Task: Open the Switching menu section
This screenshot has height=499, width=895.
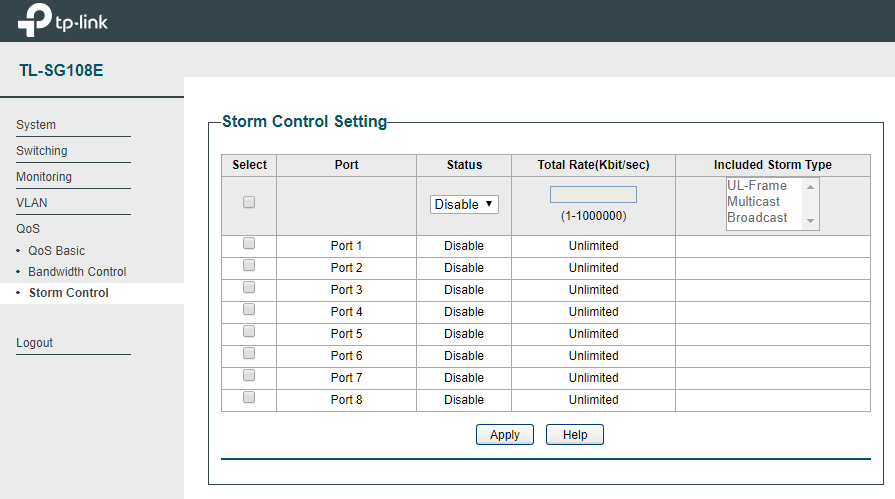Action: (x=42, y=151)
